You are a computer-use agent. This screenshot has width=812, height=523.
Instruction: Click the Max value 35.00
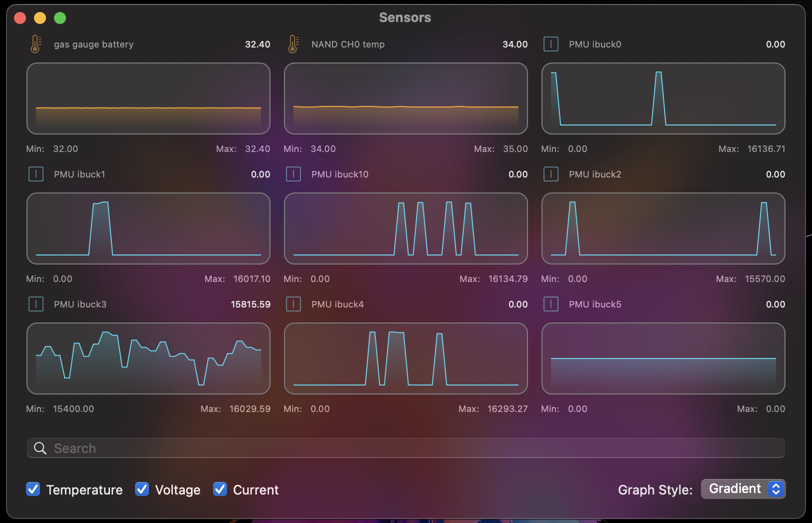click(x=515, y=149)
